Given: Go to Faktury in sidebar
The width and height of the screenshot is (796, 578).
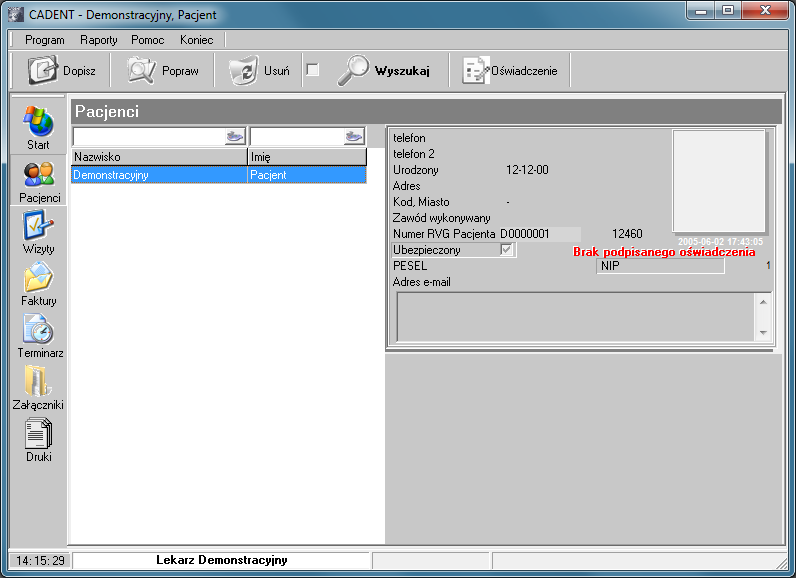Looking at the screenshot, I should point(38,284).
